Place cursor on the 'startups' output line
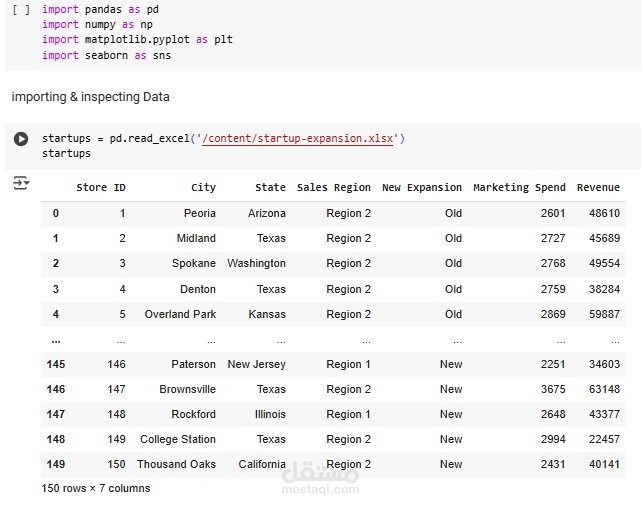The image size is (641, 506). [66, 154]
